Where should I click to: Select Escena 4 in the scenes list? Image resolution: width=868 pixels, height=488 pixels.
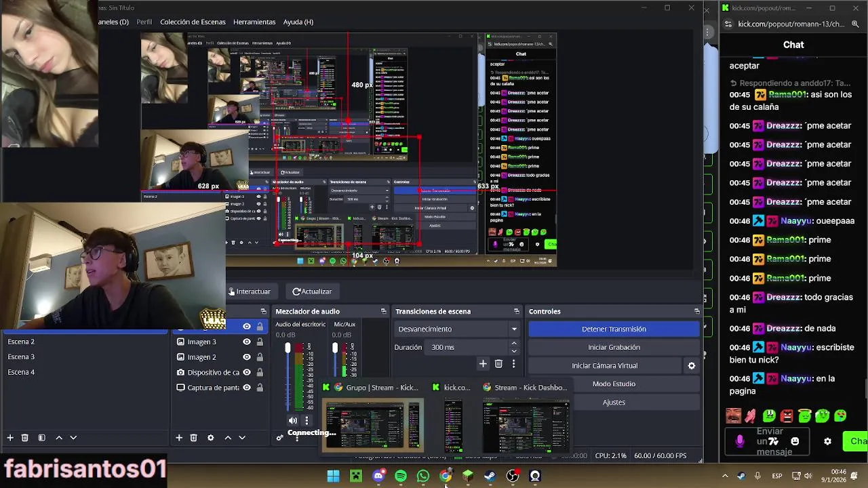(x=85, y=372)
